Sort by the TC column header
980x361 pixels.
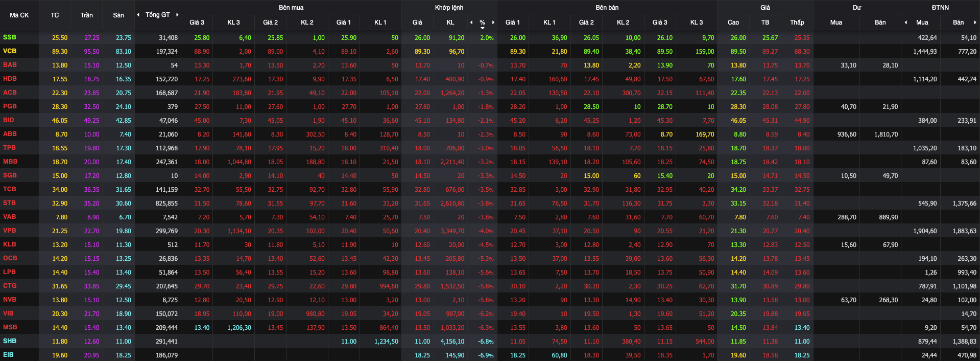[x=55, y=15]
